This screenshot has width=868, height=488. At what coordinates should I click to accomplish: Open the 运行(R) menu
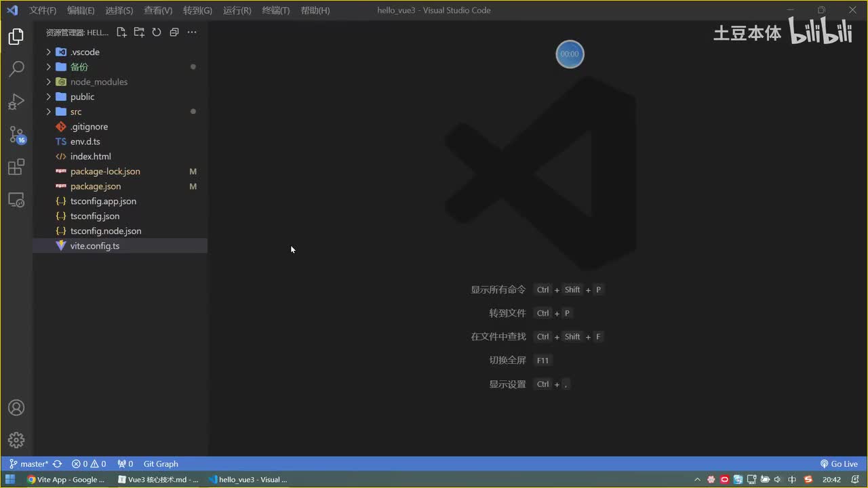click(x=237, y=10)
